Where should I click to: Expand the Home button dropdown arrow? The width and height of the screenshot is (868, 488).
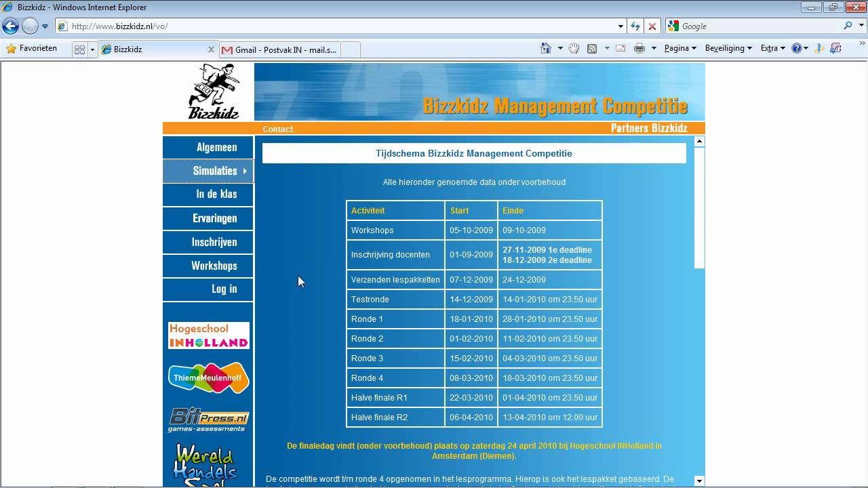click(x=560, y=48)
